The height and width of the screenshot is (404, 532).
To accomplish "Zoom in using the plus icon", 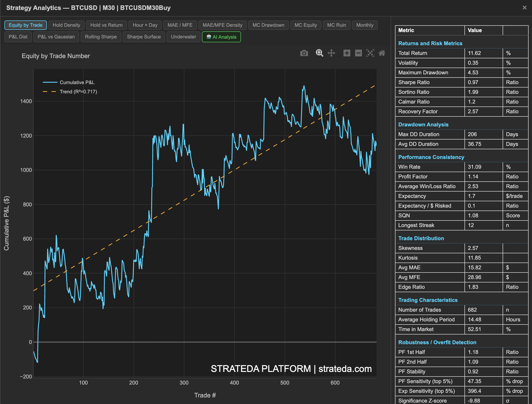I will tap(347, 53).
